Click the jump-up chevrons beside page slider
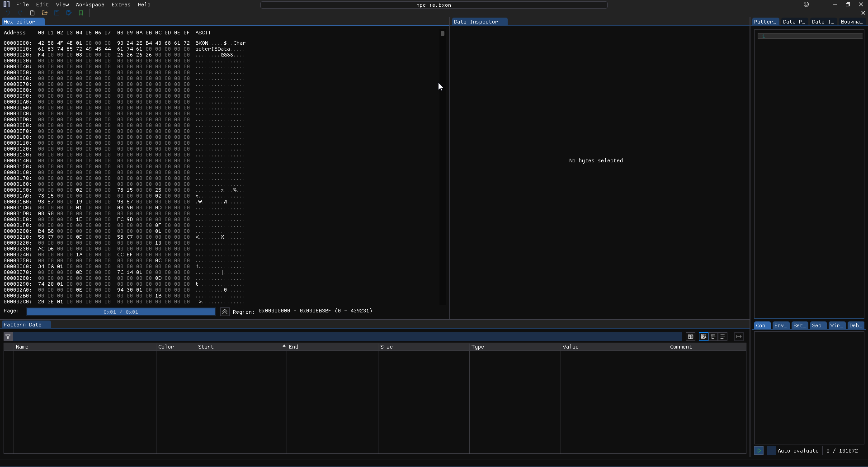 pyautogui.click(x=225, y=312)
